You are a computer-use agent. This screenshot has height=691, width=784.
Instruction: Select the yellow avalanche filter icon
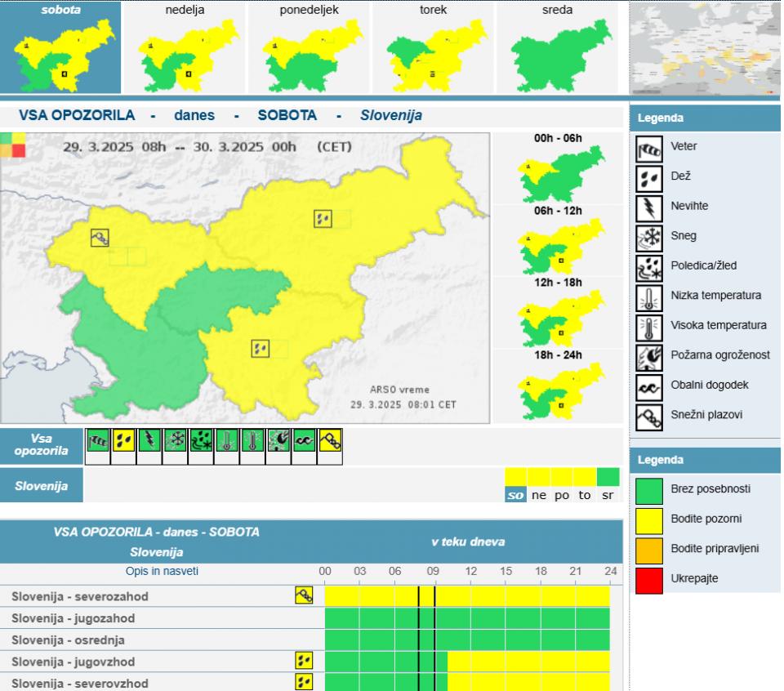tap(330, 440)
